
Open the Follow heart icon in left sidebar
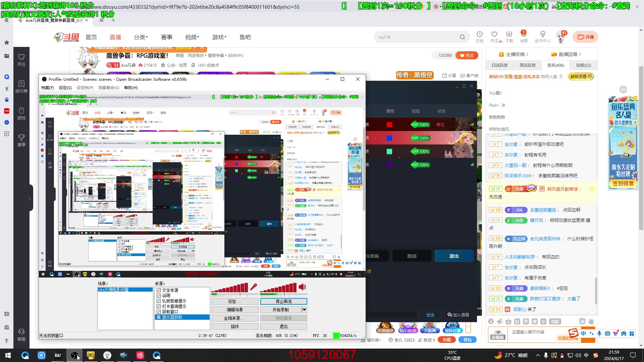click(x=21, y=60)
